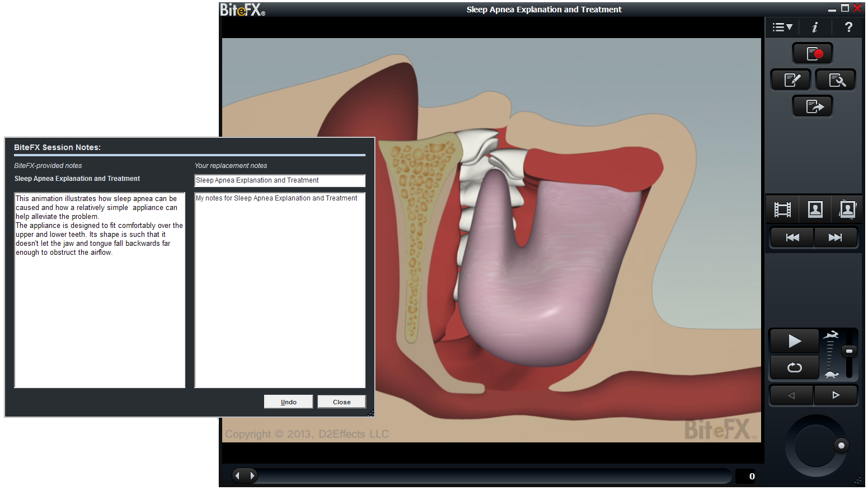Open the menu list dropdown icon
This screenshot has width=868, height=490.
pyautogui.click(x=782, y=27)
